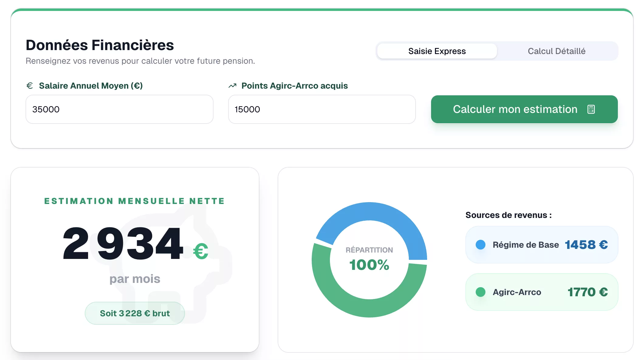Switch to the Calcul Détaillé tab
The width and height of the screenshot is (644, 360).
[557, 51]
